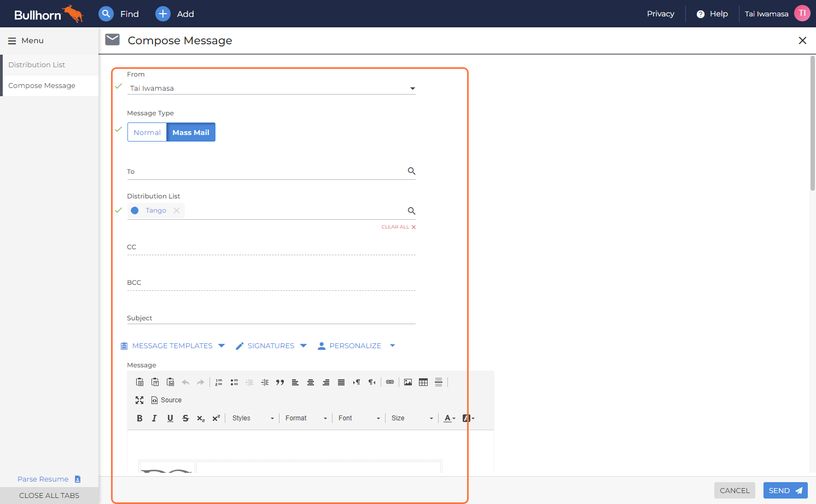
Task: Open the Styles dropdown
Action: click(253, 418)
